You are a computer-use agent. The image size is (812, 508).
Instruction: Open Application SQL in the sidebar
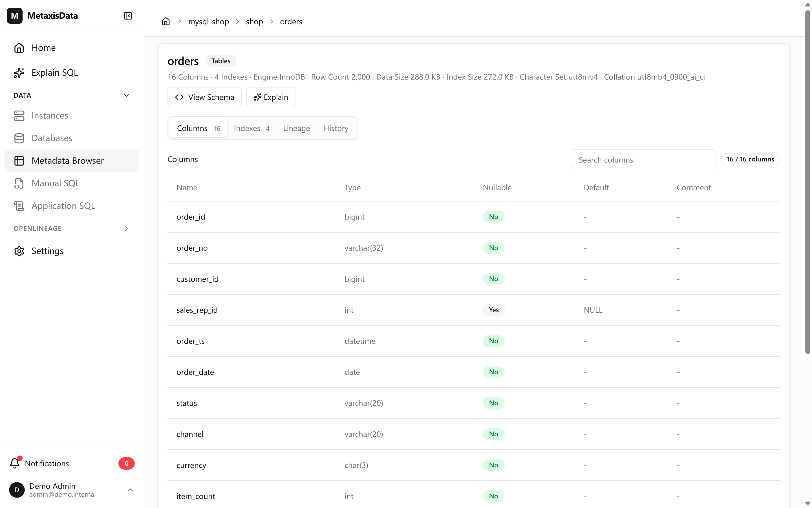72,206
